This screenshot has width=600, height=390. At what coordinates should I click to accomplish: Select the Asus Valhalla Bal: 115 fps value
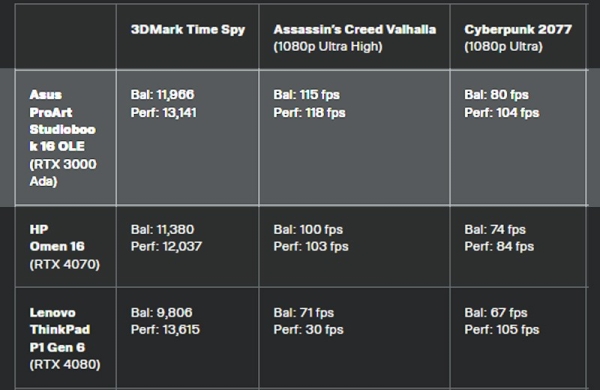[x=306, y=95]
